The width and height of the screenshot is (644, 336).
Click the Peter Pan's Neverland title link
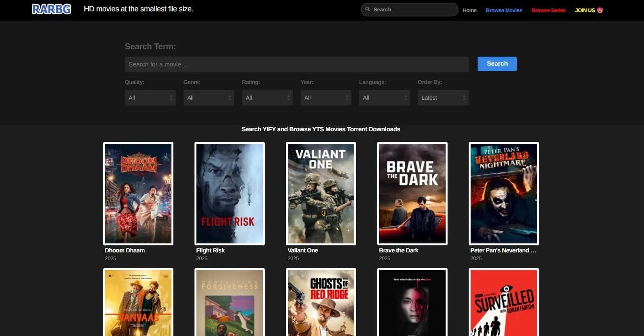pos(503,250)
